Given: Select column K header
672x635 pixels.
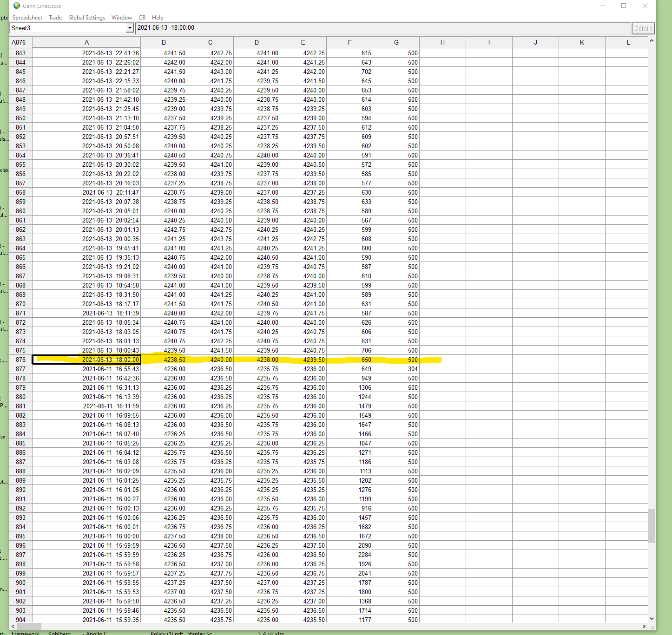Looking at the screenshot, I should coord(582,42).
